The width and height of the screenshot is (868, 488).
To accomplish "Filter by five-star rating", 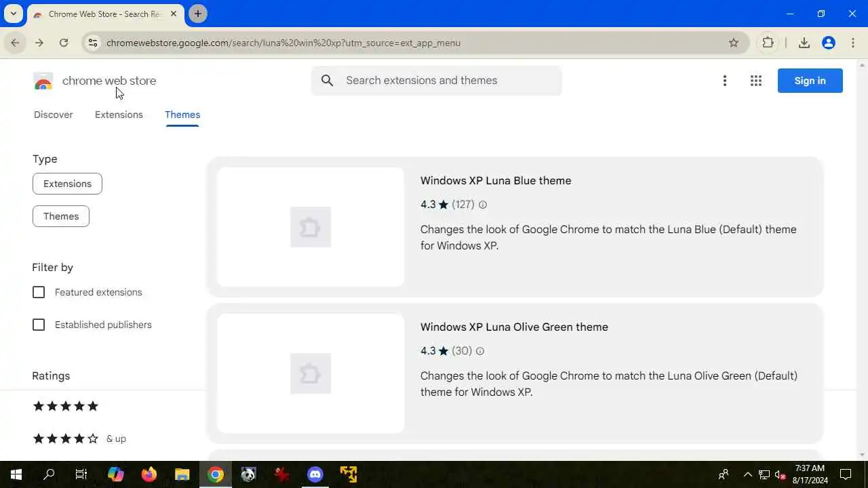I will (x=66, y=406).
